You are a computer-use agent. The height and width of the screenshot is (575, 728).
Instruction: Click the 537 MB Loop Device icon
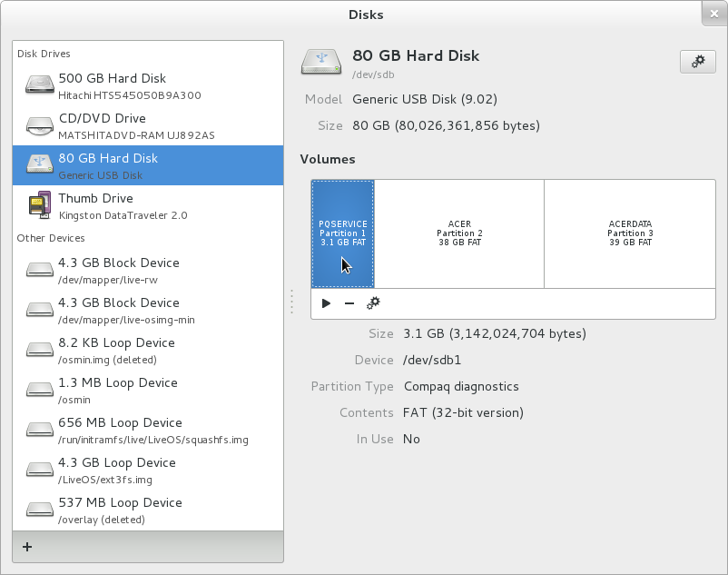pyautogui.click(x=39, y=509)
